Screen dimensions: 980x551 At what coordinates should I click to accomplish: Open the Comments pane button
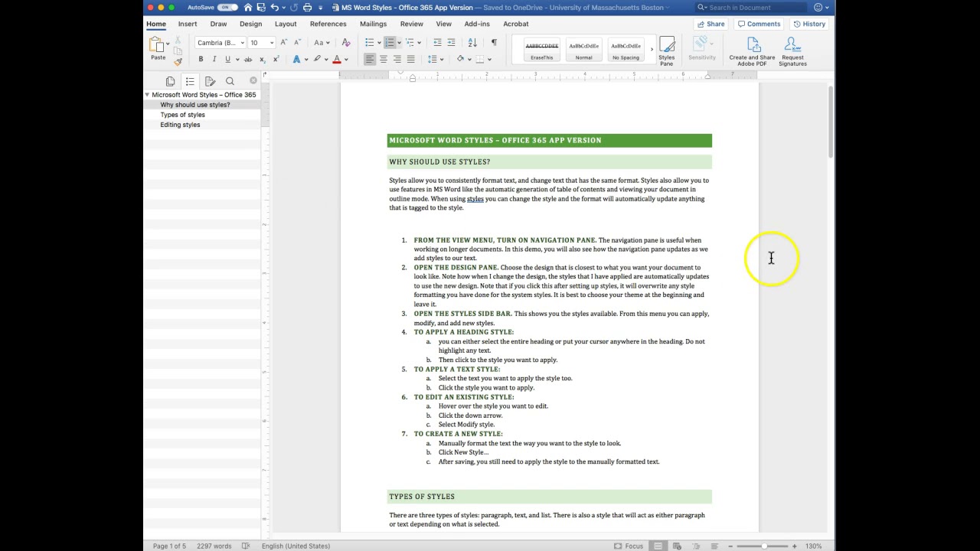[759, 24]
